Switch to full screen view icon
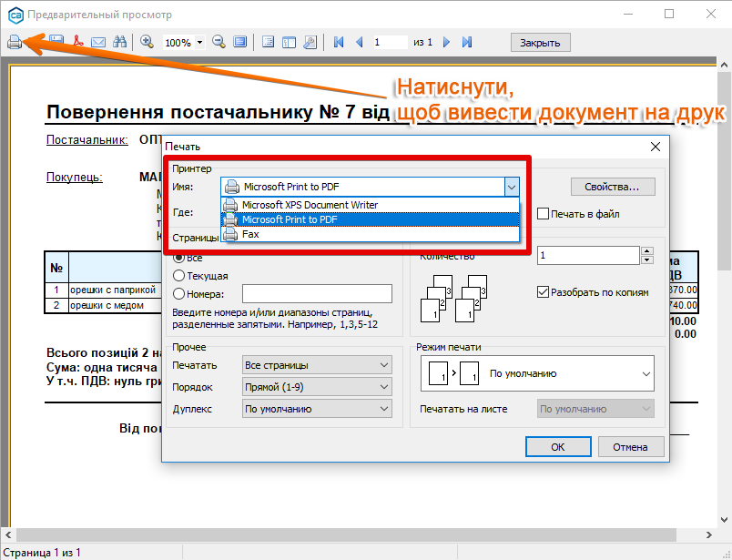 click(x=239, y=42)
